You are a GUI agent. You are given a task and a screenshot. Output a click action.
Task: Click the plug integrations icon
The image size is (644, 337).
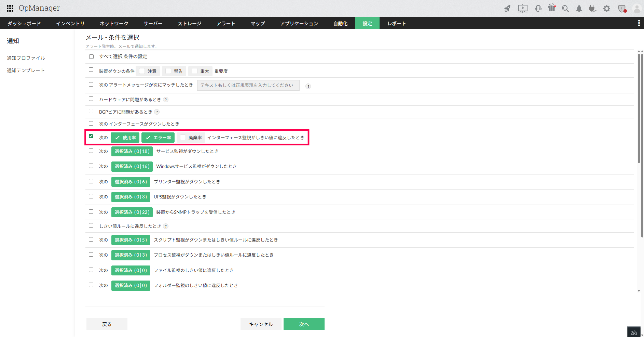coord(592,9)
